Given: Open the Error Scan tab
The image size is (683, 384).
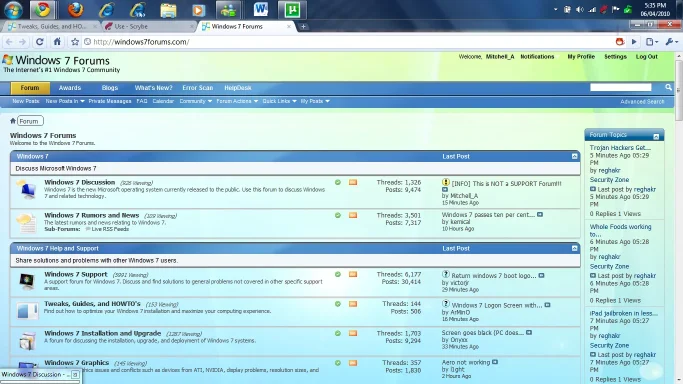Looking at the screenshot, I should (198, 88).
